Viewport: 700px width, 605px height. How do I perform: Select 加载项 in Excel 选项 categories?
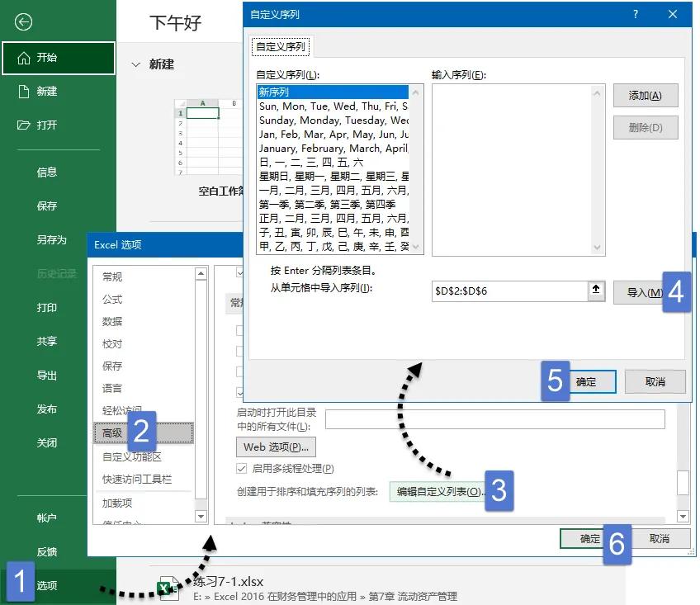pos(144,503)
